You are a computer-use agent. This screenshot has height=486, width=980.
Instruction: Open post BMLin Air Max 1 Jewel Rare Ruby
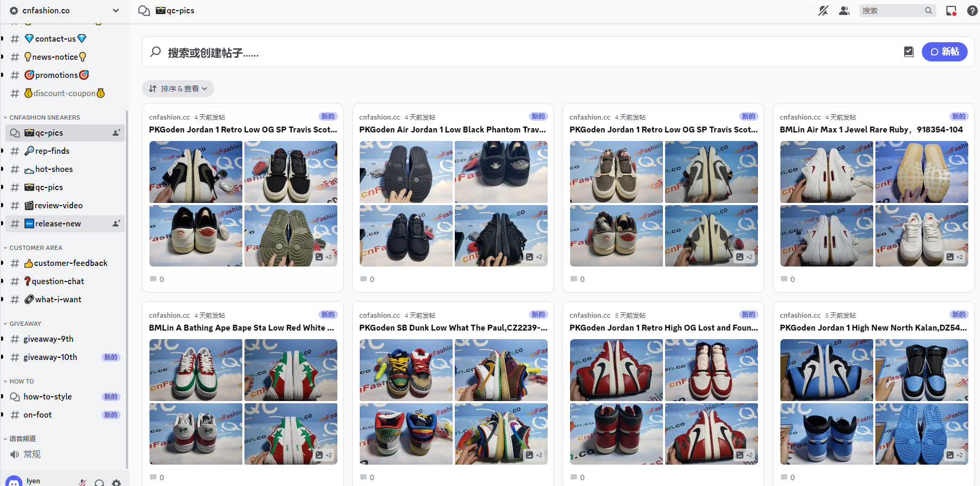pyautogui.click(x=871, y=130)
